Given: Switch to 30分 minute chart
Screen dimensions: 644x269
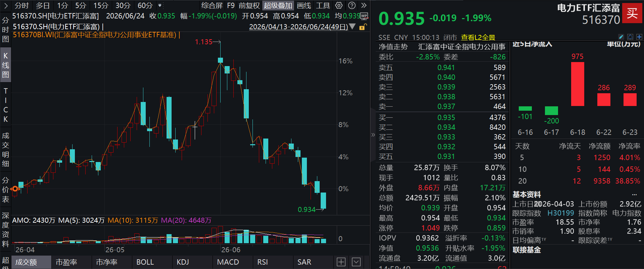Looking at the screenshot, I should pyautogui.click(x=123, y=6).
